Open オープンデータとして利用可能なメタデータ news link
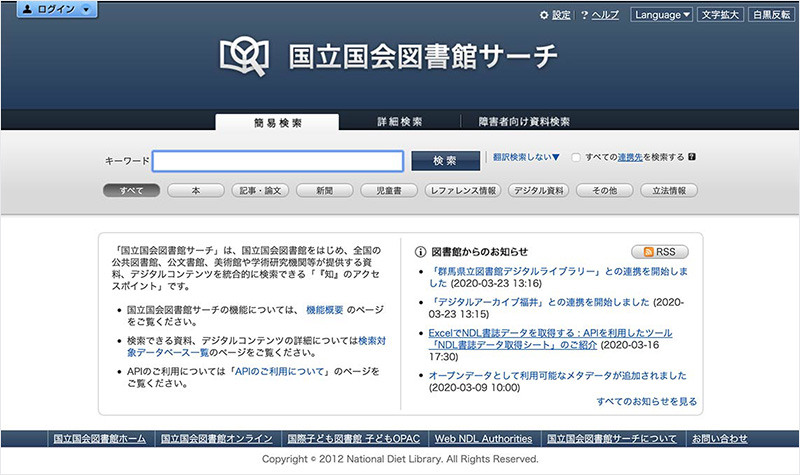Image resolution: width=800 pixels, height=475 pixels. pos(557,376)
